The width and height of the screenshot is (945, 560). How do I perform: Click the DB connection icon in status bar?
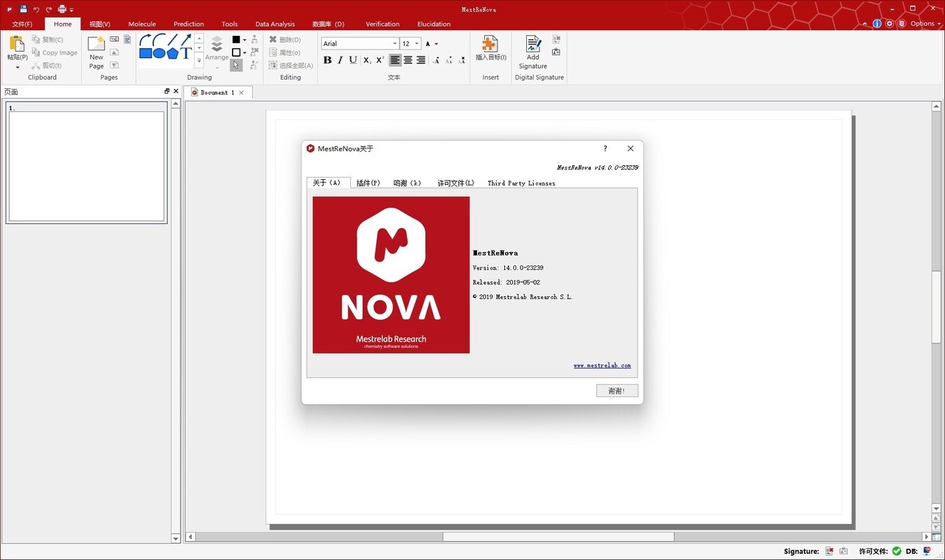927,551
